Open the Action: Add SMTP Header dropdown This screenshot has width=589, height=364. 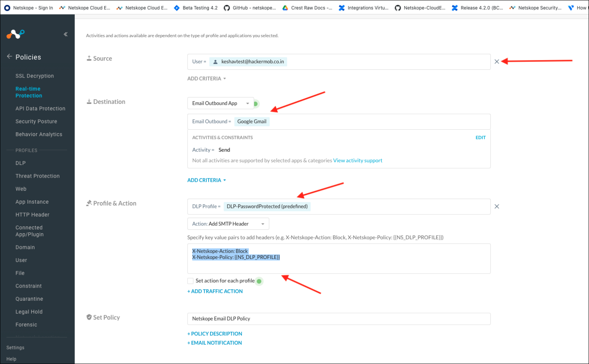tap(228, 224)
